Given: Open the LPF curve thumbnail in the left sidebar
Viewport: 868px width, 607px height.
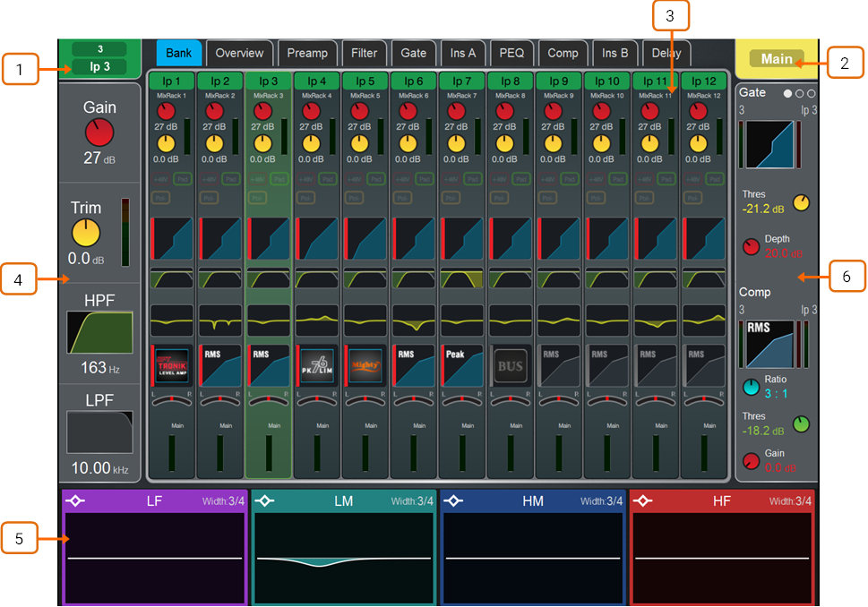Looking at the screenshot, I should point(99,433).
